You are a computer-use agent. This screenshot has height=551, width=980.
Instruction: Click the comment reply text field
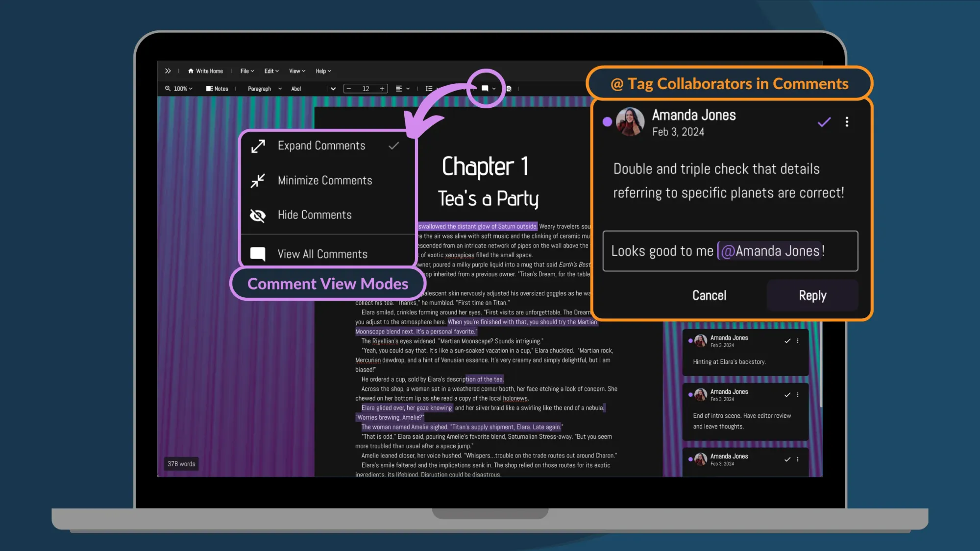(x=730, y=251)
